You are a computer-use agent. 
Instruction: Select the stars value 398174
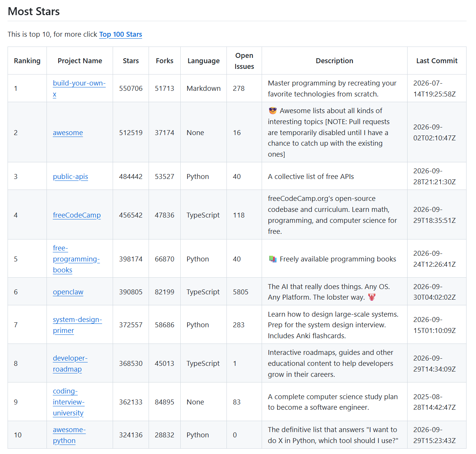coord(131,259)
